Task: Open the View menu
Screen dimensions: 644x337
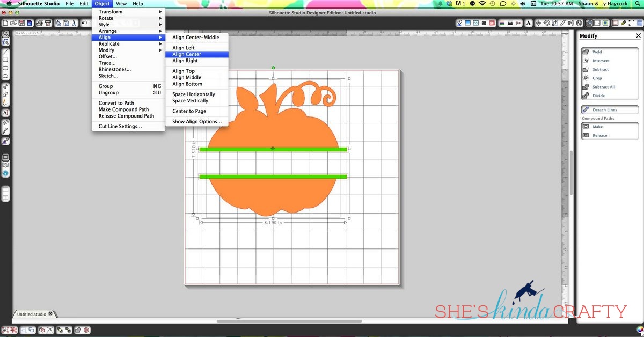Action: tap(121, 4)
